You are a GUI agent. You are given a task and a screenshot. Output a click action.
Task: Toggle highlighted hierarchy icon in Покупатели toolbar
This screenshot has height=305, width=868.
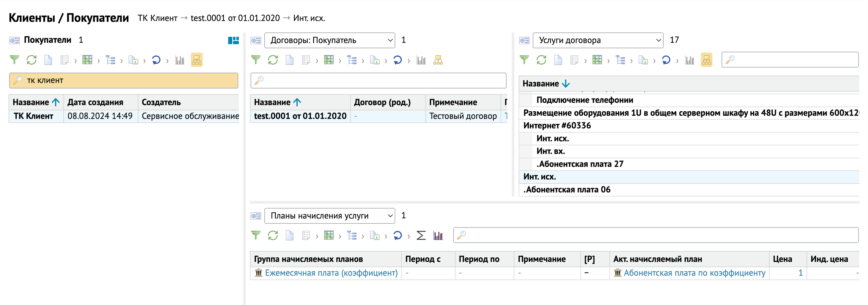[x=196, y=60]
